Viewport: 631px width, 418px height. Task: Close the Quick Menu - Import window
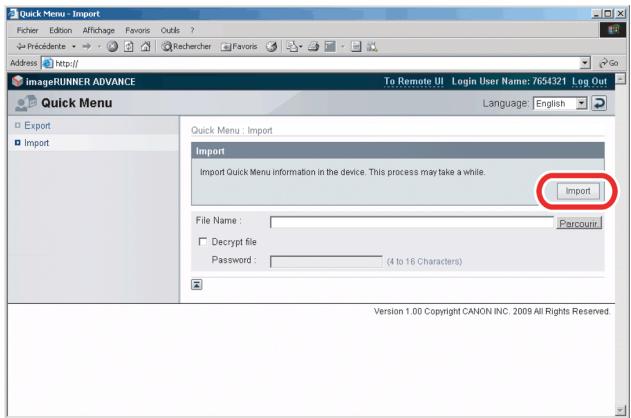621,14
